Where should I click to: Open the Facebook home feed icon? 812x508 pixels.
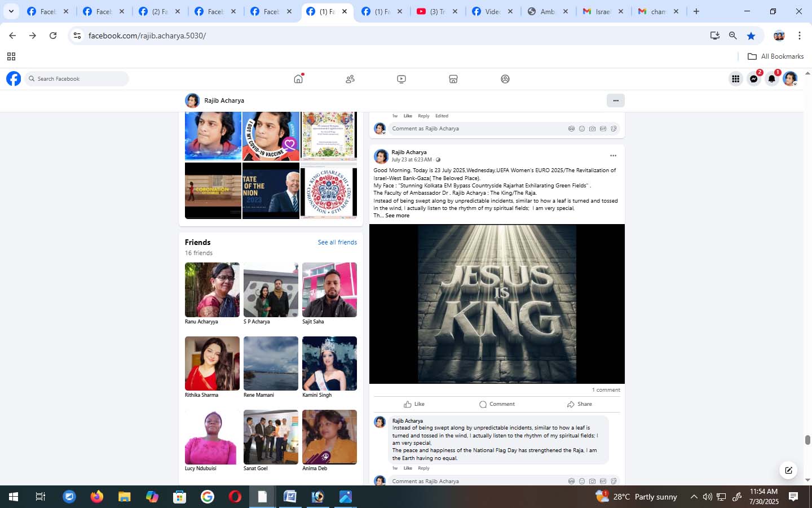298,79
